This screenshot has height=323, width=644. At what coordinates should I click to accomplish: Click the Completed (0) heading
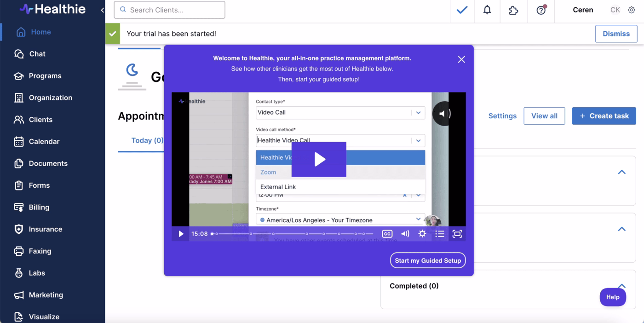click(x=414, y=286)
